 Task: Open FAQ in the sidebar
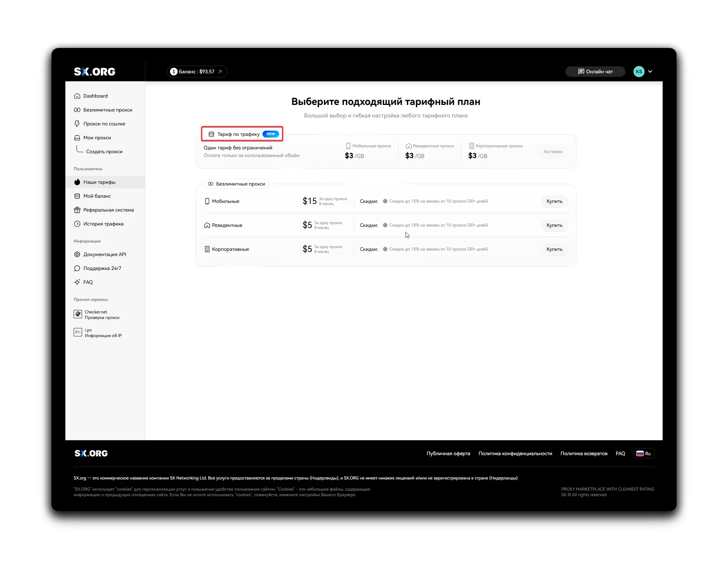pos(105,282)
